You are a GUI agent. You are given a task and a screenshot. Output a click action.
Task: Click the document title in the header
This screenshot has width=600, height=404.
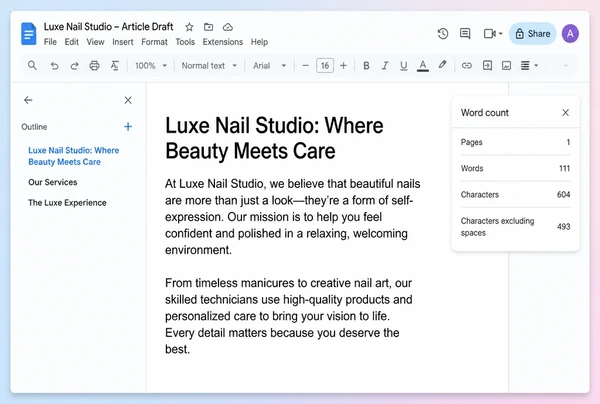(x=108, y=27)
